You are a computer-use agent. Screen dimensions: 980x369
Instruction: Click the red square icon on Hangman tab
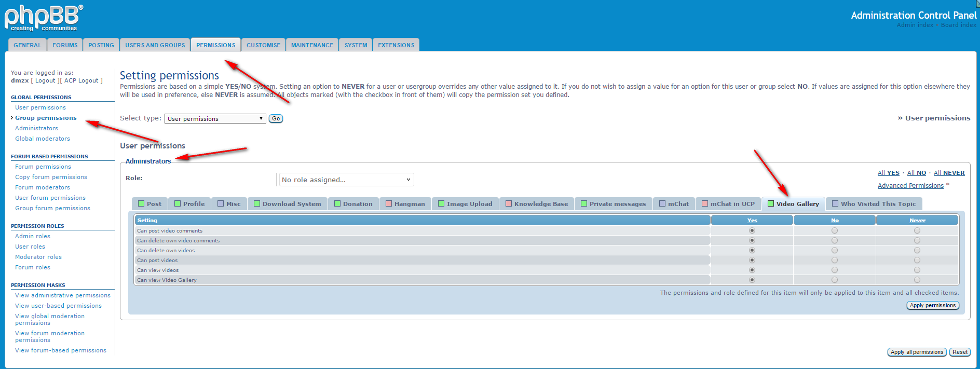[389, 204]
